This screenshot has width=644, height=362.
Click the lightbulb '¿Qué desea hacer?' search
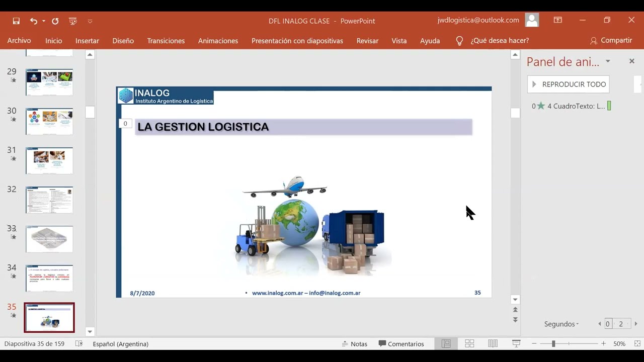click(x=492, y=41)
